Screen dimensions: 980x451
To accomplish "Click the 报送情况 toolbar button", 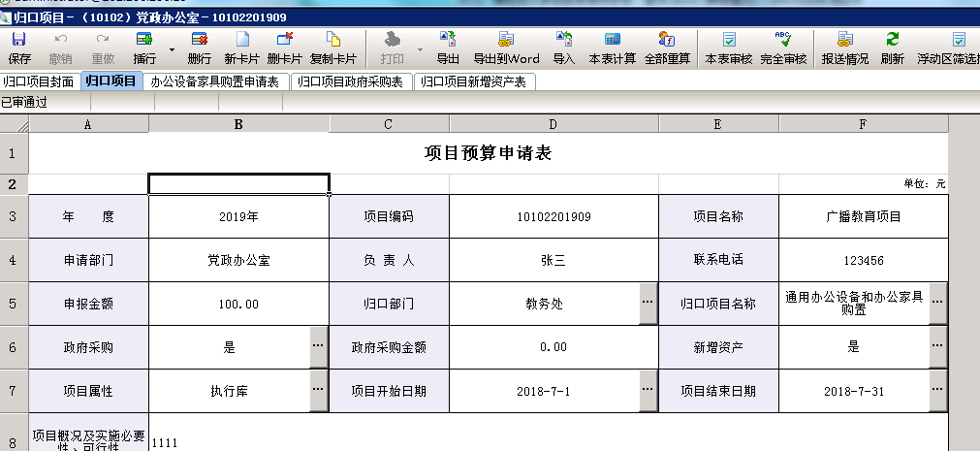I will click(x=844, y=48).
